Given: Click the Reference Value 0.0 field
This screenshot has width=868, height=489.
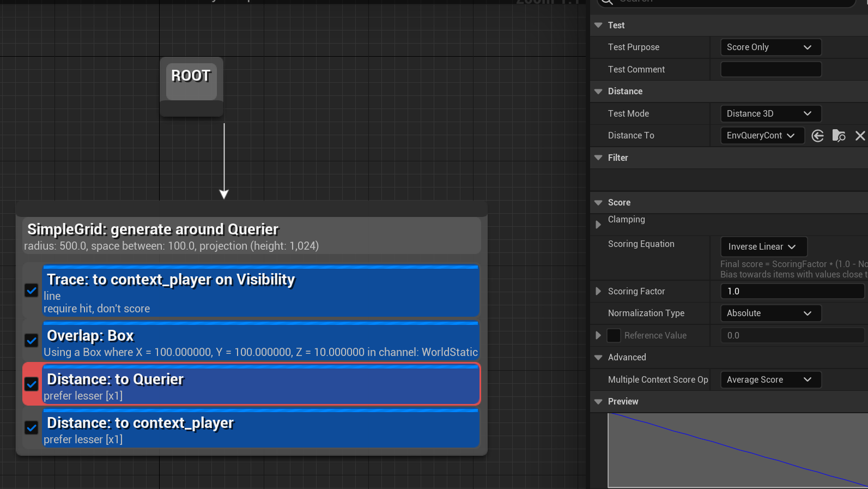Looking at the screenshot, I should pos(792,335).
